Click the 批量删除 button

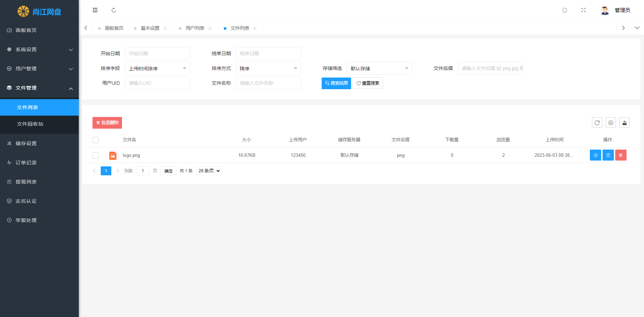[x=107, y=123]
